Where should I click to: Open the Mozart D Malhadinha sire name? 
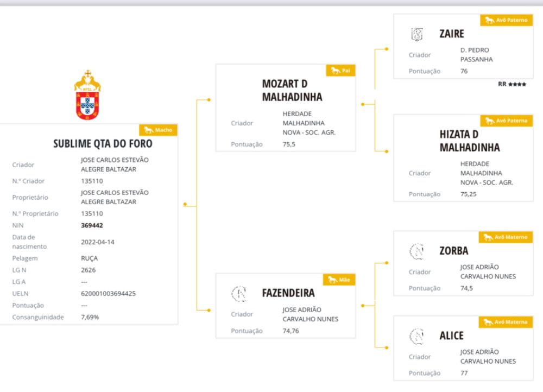[292, 90]
